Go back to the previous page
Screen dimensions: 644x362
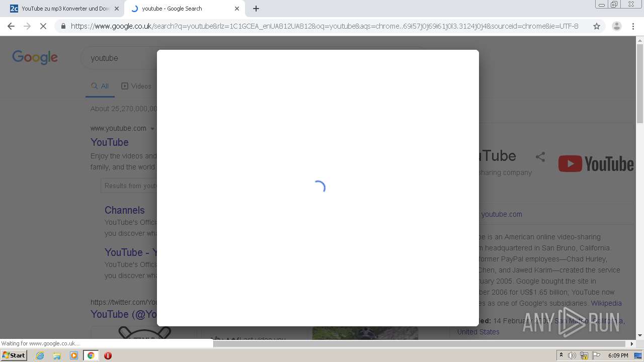click(x=11, y=26)
